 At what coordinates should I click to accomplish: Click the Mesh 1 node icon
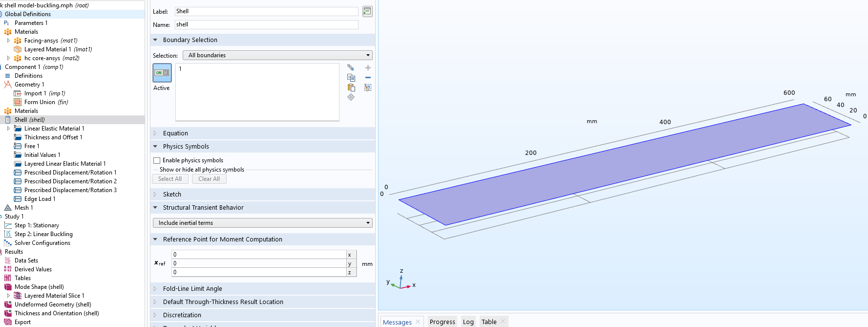(x=8, y=208)
